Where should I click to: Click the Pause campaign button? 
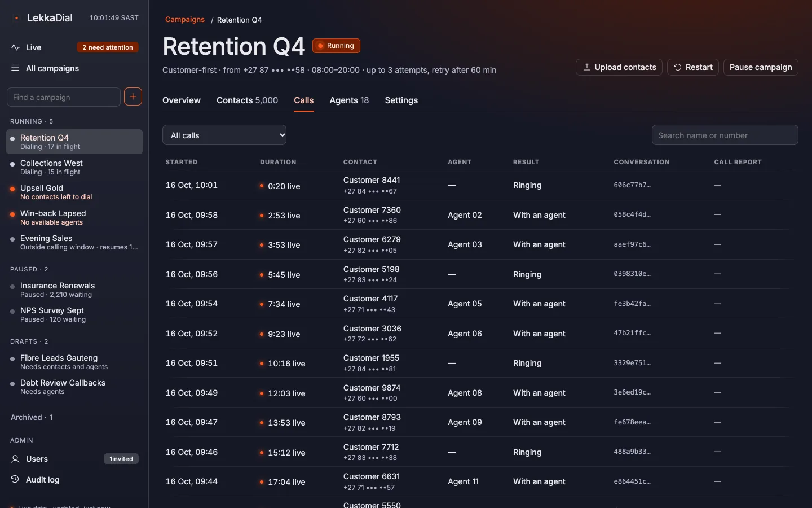point(761,67)
